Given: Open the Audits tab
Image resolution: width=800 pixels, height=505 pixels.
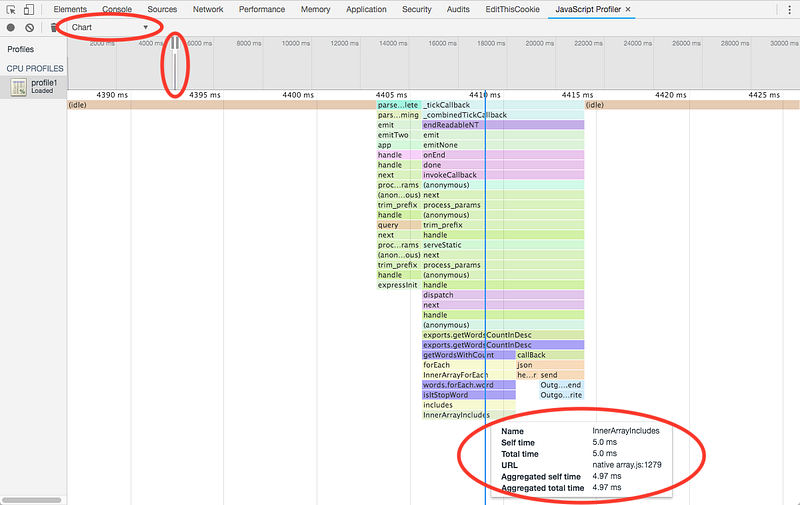Looking at the screenshot, I should (x=458, y=9).
